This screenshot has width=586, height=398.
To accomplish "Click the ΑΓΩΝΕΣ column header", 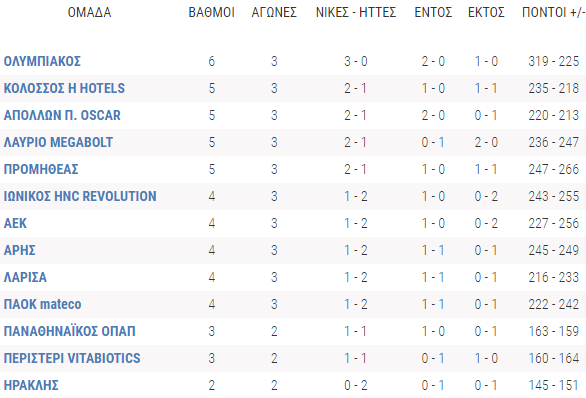I will [274, 12].
